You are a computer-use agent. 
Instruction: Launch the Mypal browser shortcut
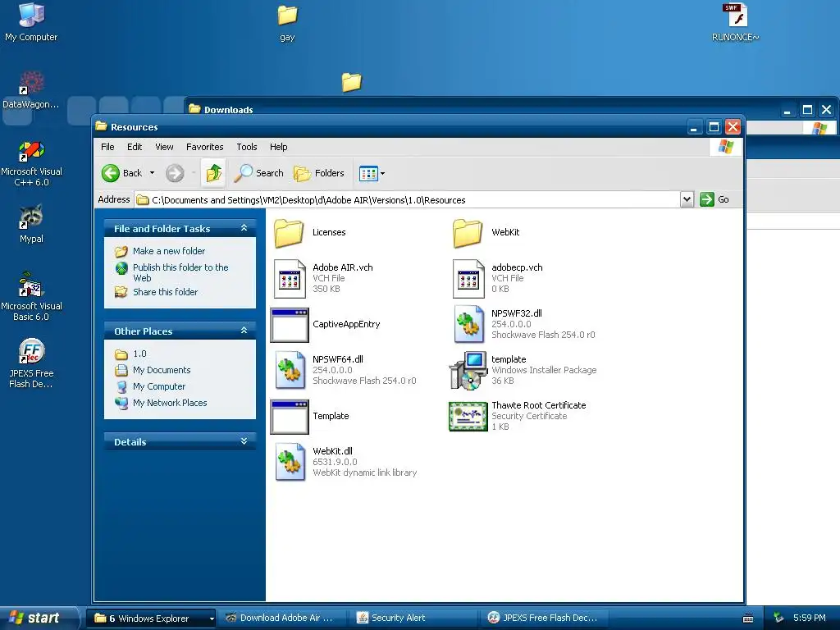(31, 224)
